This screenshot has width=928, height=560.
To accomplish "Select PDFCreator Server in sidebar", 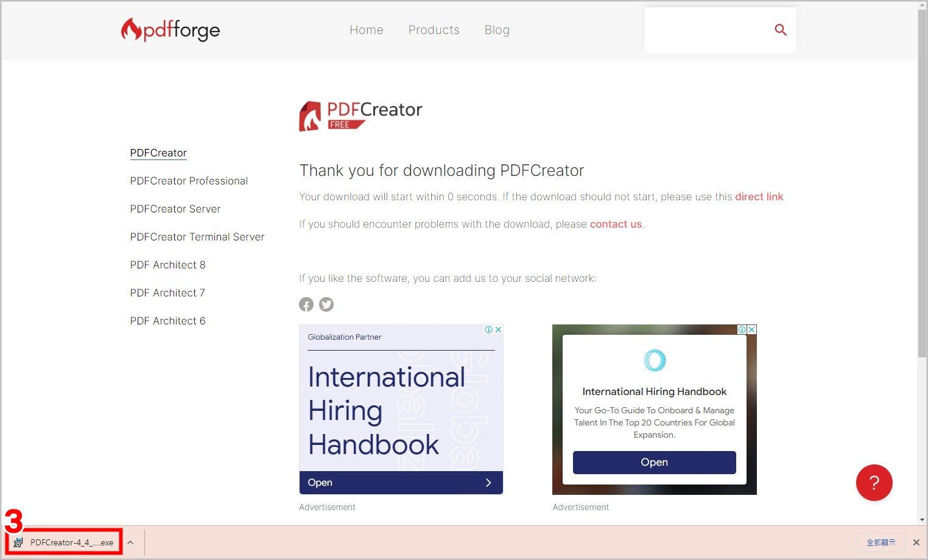I will click(x=175, y=209).
